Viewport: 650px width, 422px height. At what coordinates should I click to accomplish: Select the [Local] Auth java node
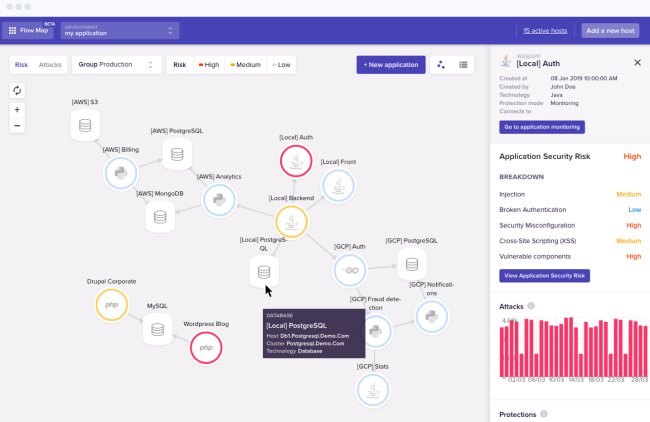(x=296, y=161)
